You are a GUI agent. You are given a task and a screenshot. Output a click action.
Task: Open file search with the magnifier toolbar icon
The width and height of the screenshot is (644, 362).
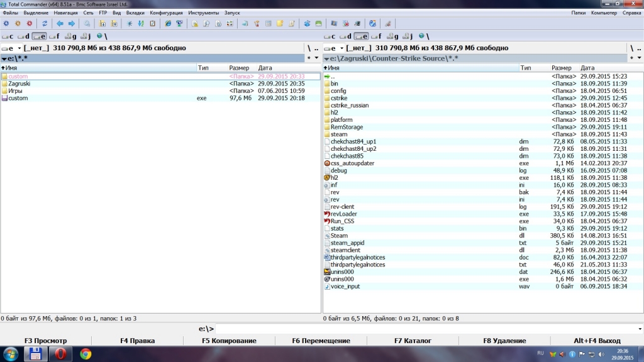tap(87, 23)
